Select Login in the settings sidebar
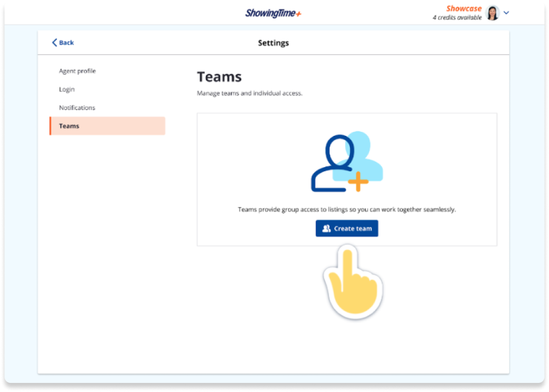 (67, 89)
